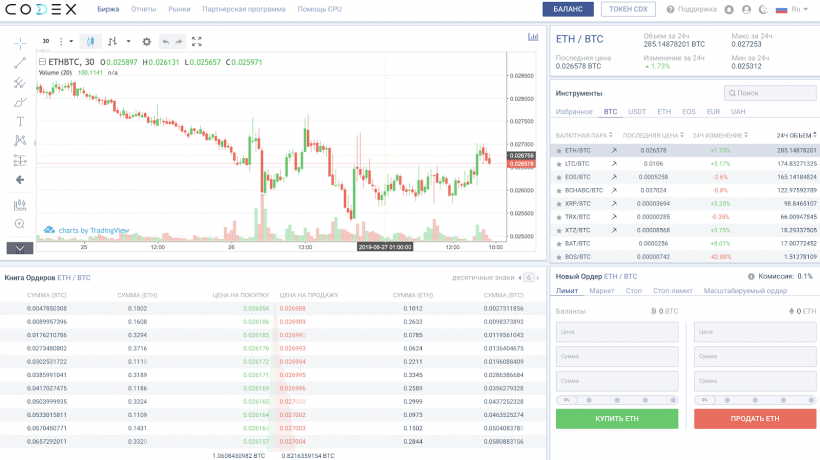Click КУПИТЬ ETH button

click(617, 419)
